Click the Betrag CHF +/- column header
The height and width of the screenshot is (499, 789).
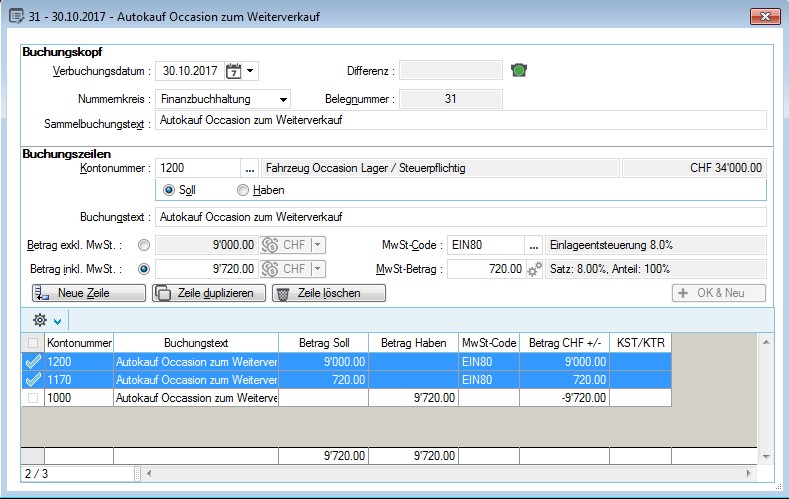[x=565, y=343]
